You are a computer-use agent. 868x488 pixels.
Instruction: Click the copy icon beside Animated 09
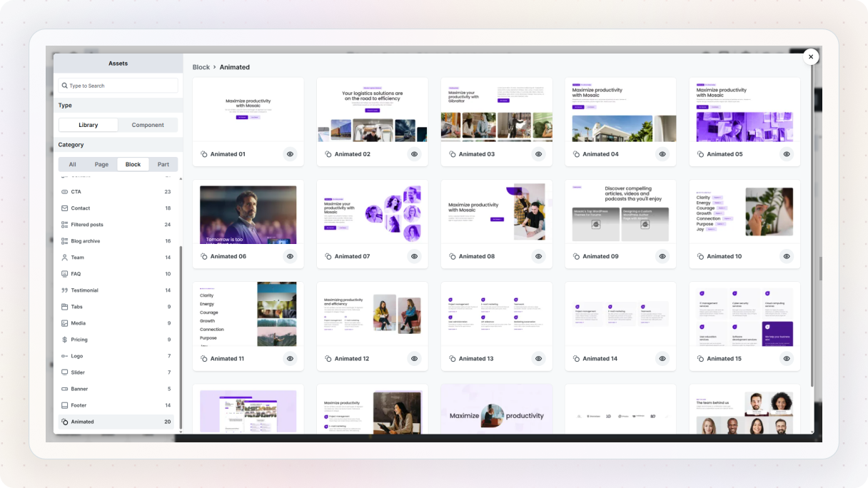click(x=577, y=256)
